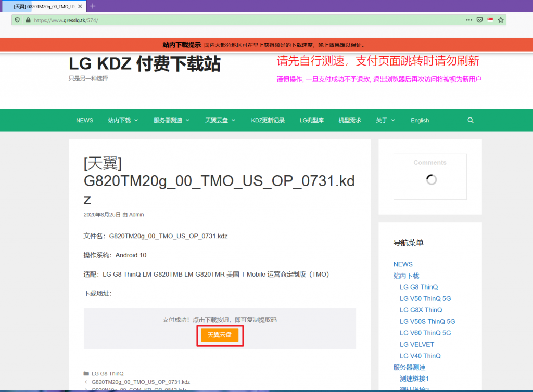Click the flag extension icon in address bar
This screenshot has width=533, height=392.
490,20
